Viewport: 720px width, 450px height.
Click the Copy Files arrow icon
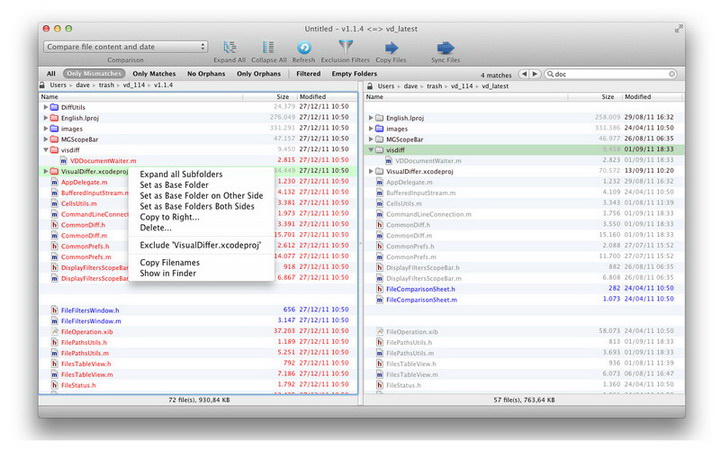coord(391,47)
